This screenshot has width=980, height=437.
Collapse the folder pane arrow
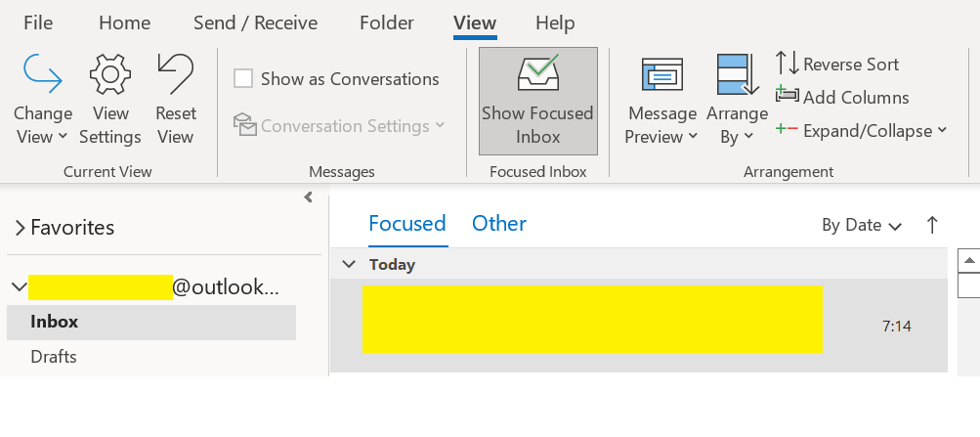tap(308, 197)
